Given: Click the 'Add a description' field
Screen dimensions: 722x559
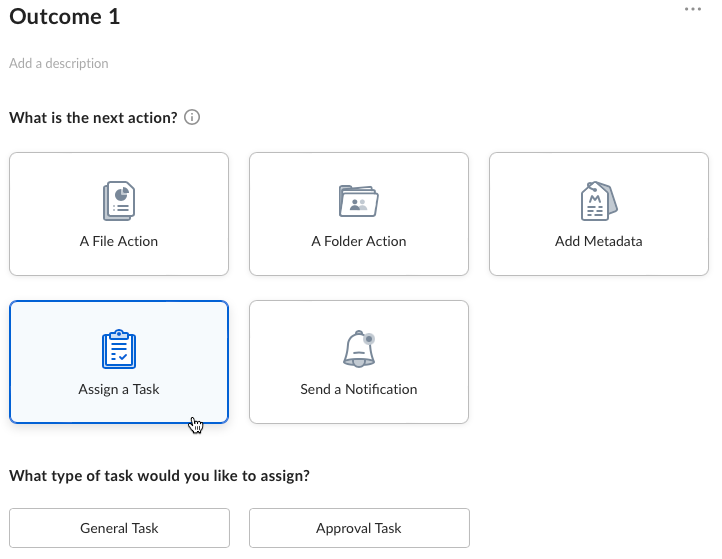Looking at the screenshot, I should pos(59,63).
